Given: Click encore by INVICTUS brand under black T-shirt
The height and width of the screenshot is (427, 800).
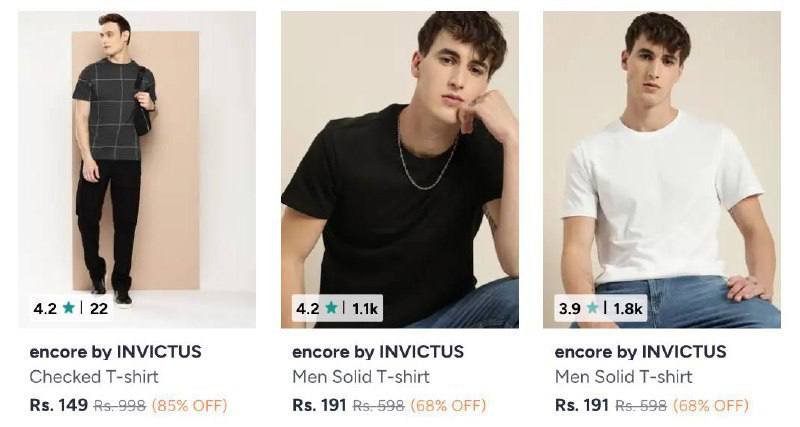Looking at the screenshot, I should tap(378, 351).
